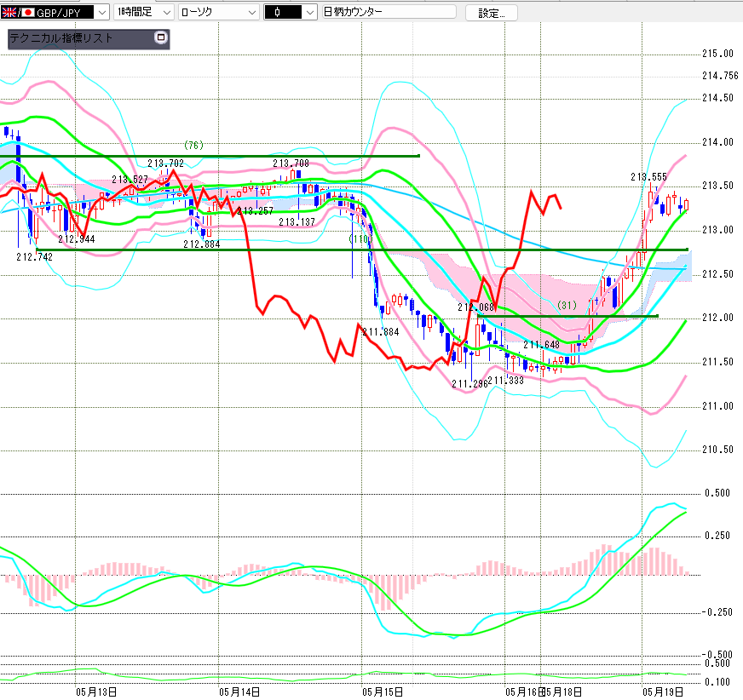Click the -0.250 MACD axis label
The height and width of the screenshot is (700, 743).
coord(717,612)
